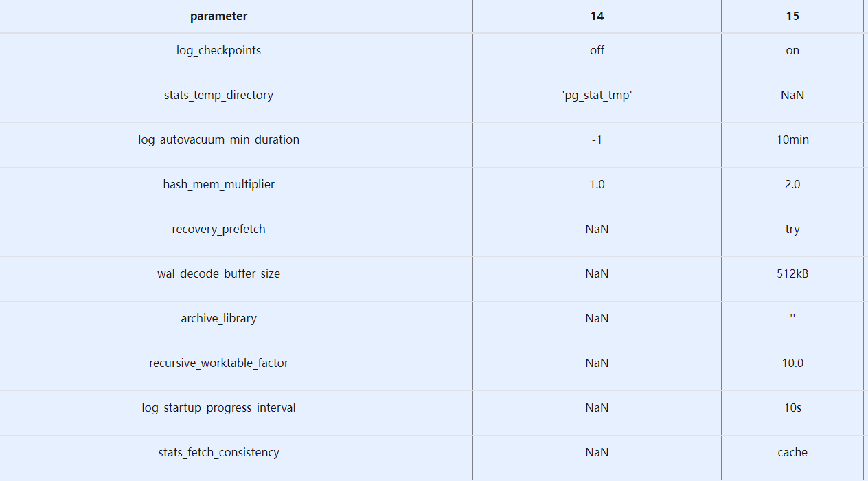Viewport: 868px width, 481px height.
Task: Click the wal_decode_buffer_size parameter name
Action: (x=218, y=273)
